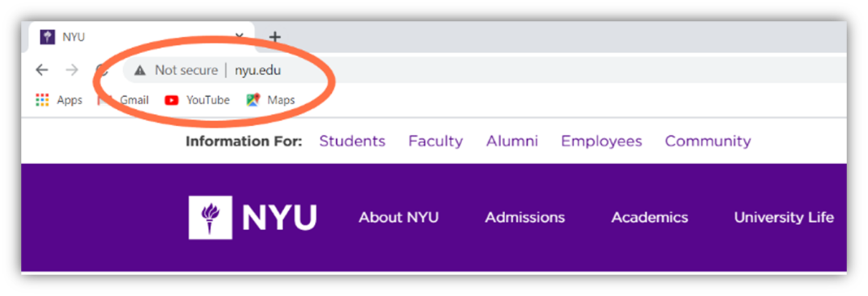The width and height of the screenshot is (868, 296).
Task: Open the Students information link
Action: pyautogui.click(x=352, y=141)
